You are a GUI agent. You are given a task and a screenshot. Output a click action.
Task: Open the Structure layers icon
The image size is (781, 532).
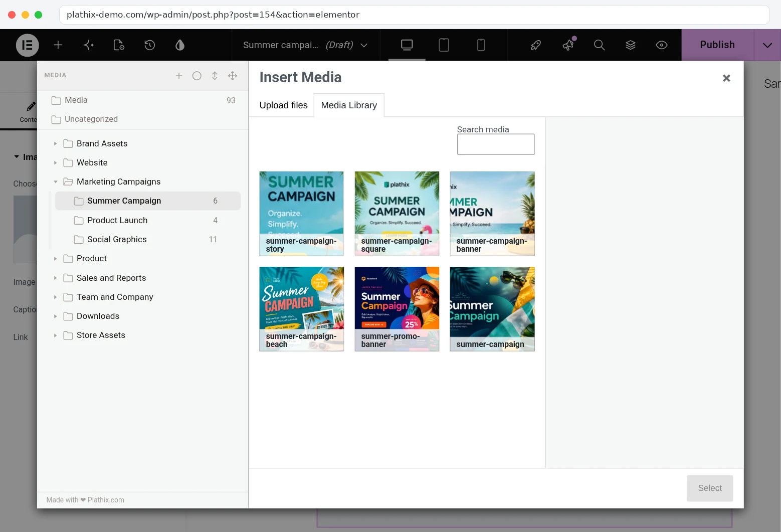point(631,45)
